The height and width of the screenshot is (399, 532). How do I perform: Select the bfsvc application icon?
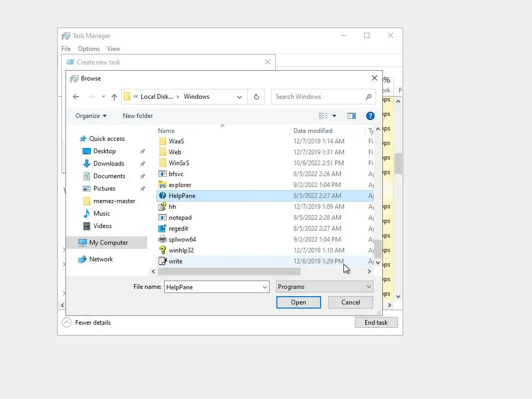pos(163,174)
